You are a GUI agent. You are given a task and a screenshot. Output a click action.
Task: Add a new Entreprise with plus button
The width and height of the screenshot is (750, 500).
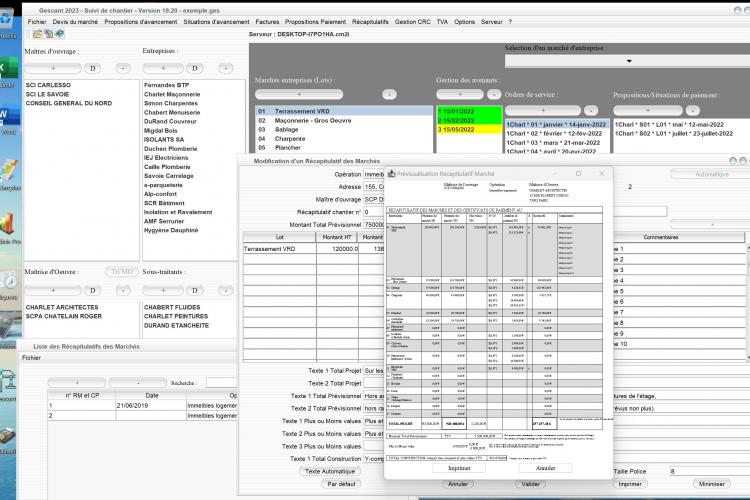tap(163, 68)
